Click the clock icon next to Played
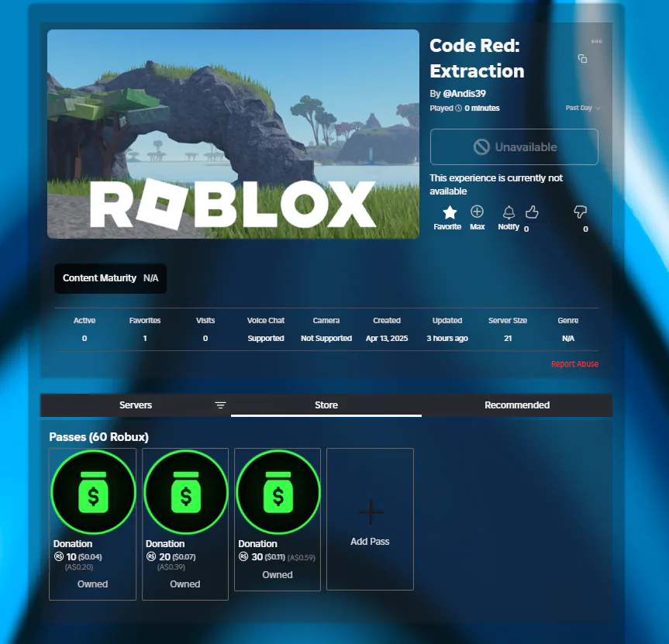669x644 pixels. [459, 108]
